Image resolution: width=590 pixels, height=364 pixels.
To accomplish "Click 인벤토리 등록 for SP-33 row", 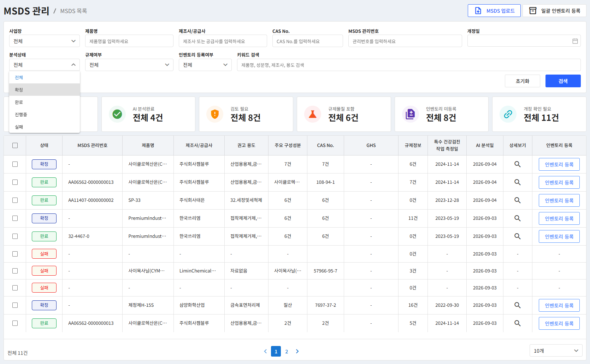I will coord(559,200).
